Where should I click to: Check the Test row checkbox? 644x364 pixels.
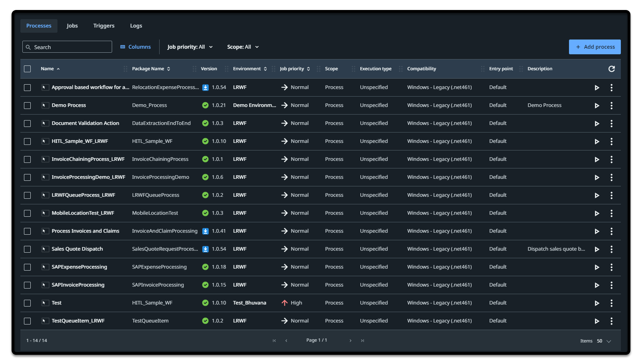tap(28, 303)
